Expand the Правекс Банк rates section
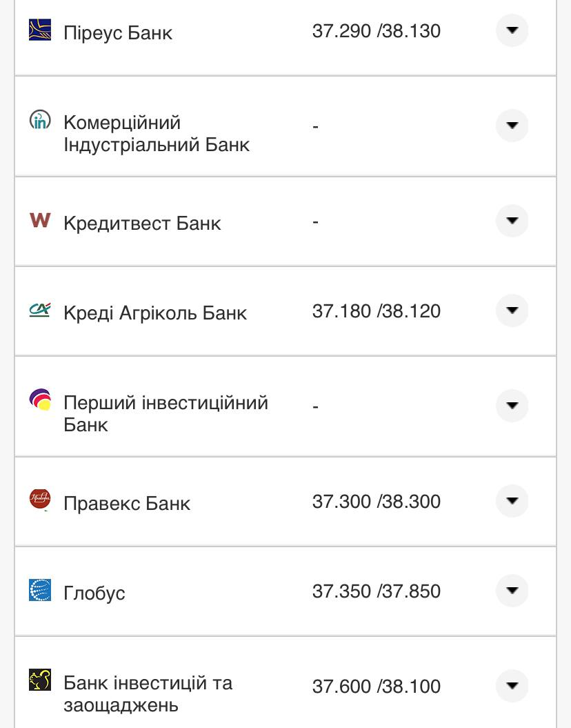The height and width of the screenshot is (728, 571). [x=512, y=502]
